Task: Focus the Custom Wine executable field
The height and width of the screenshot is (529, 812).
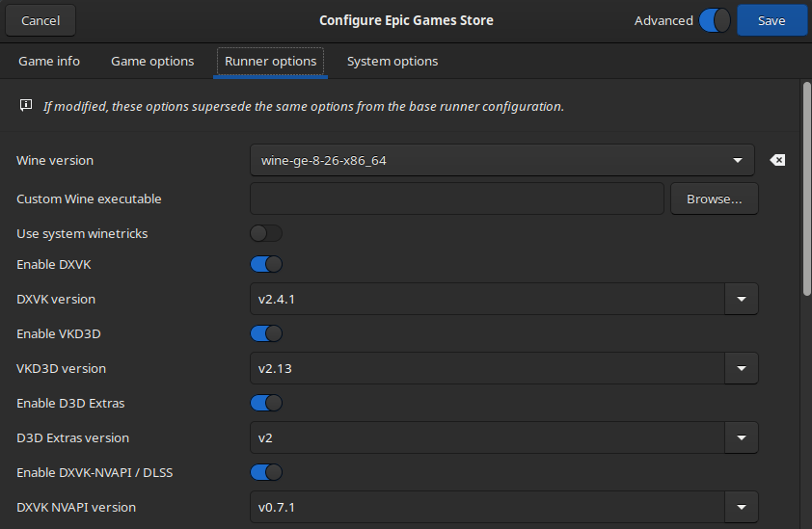Action: [457, 198]
